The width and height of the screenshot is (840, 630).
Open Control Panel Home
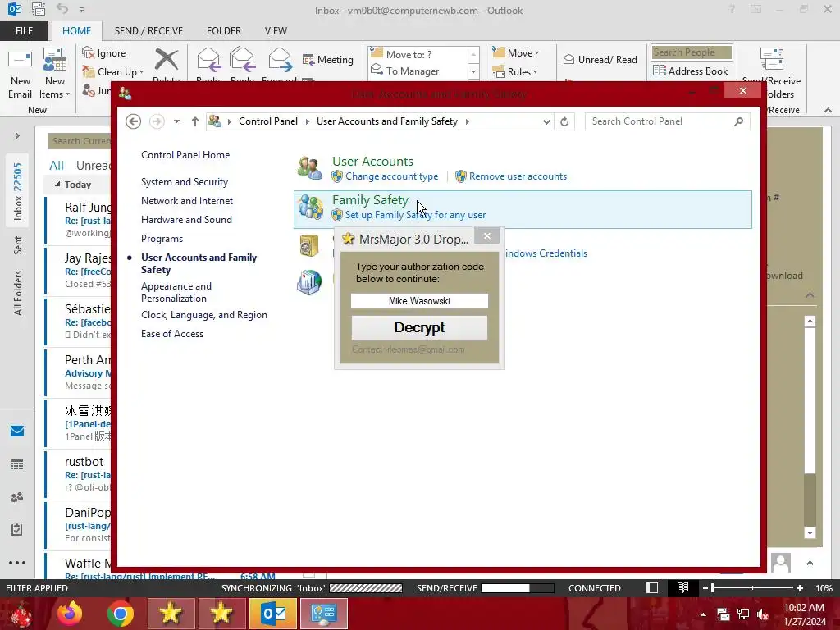point(185,155)
